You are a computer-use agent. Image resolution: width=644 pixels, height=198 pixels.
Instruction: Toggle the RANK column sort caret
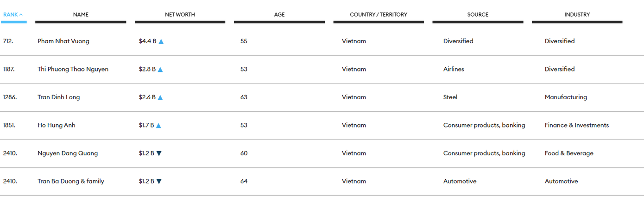click(x=21, y=15)
